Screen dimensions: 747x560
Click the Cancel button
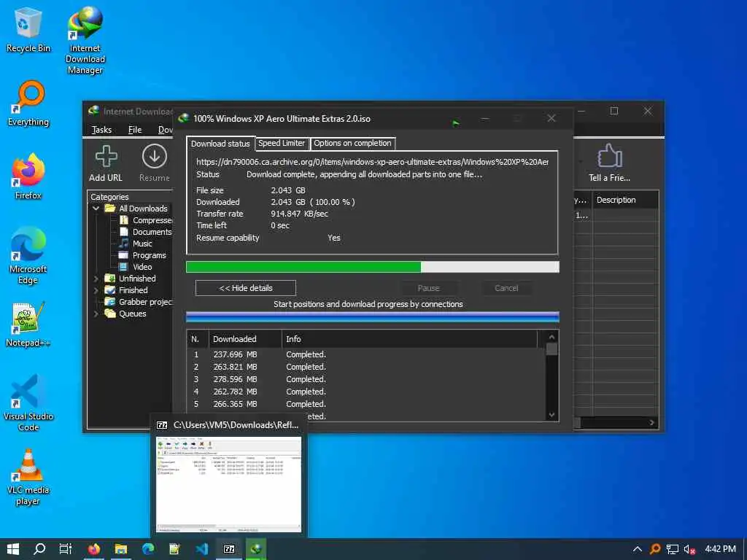click(506, 288)
